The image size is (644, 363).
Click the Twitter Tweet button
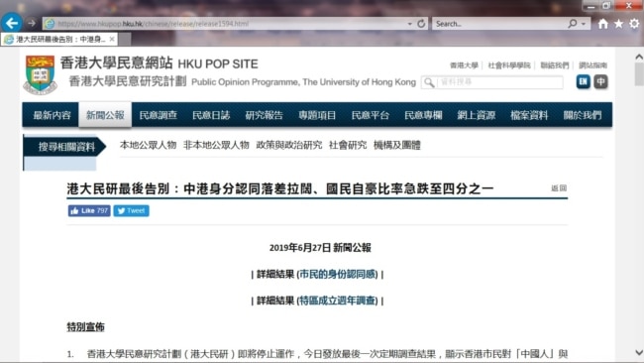[x=131, y=211]
